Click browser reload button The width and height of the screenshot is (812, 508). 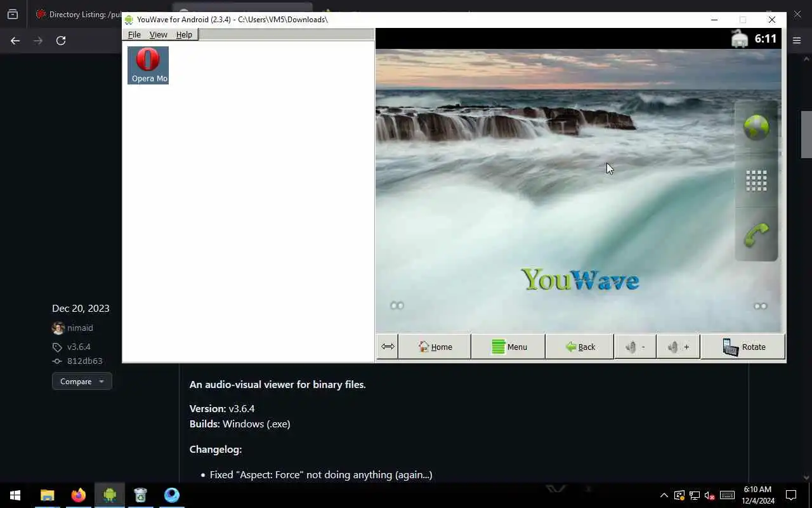[x=61, y=41]
